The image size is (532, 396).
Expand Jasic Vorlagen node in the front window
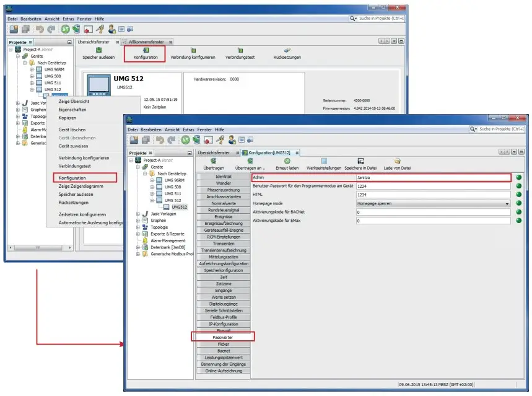pyautogui.click(x=138, y=214)
